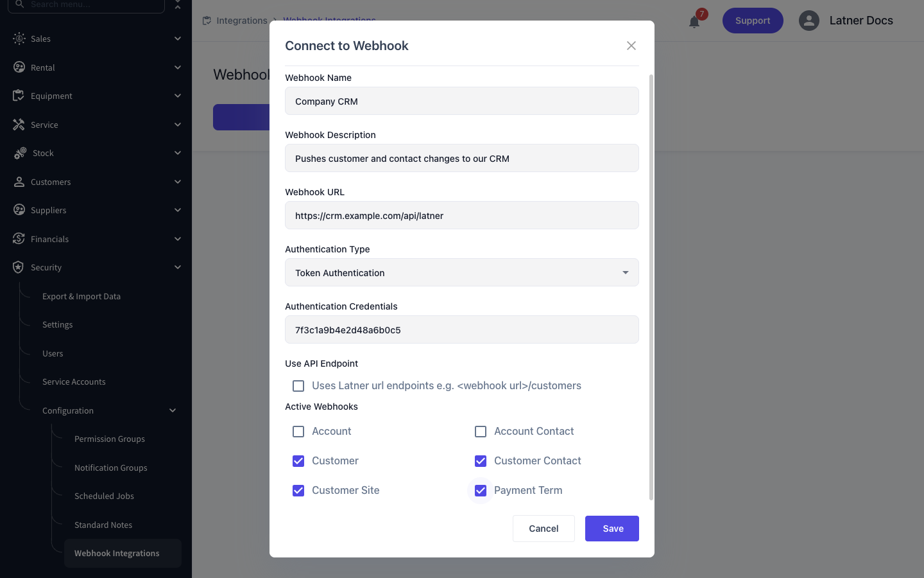Uncheck the Payment Term checkbox

pyautogui.click(x=481, y=491)
